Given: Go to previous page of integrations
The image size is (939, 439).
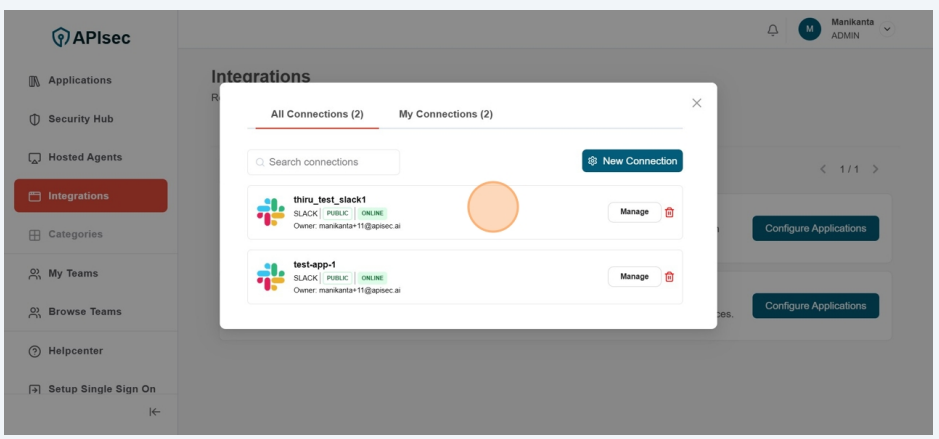Looking at the screenshot, I should click(x=824, y=169).
